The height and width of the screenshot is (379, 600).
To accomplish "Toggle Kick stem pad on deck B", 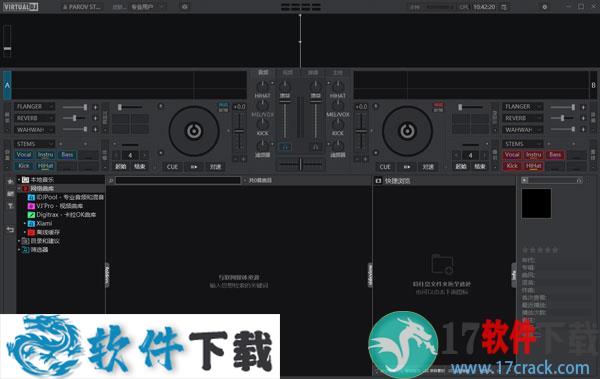I will [512, 166].
